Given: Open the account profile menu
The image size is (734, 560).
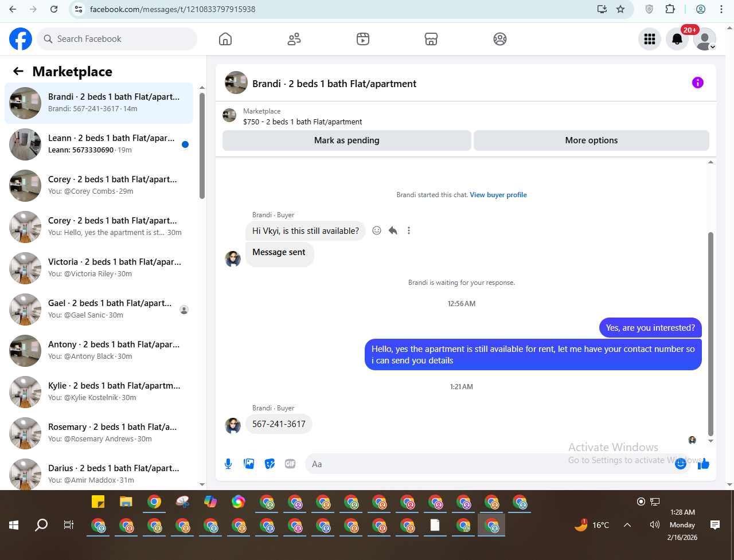Looking at the screenshot, I should click(x=705, y=39).
